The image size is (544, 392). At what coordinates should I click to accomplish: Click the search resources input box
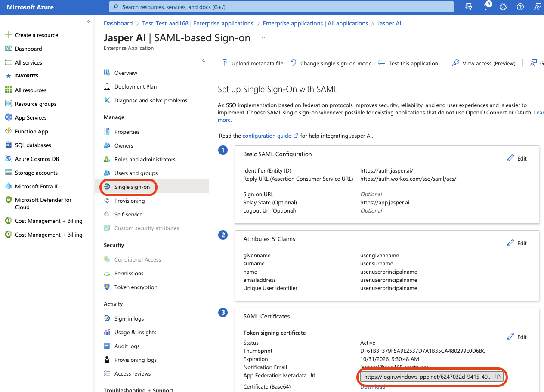point(281,7)
